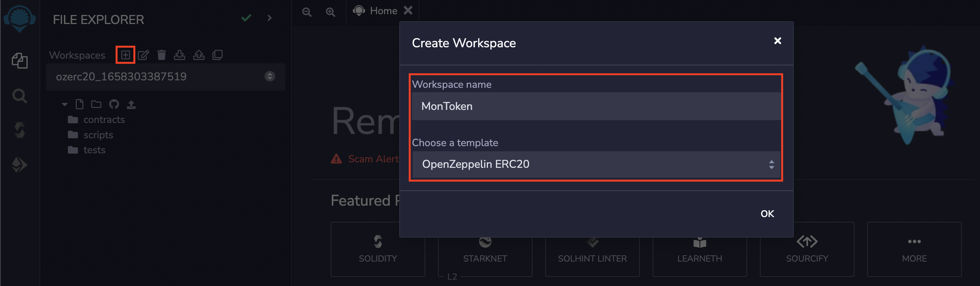Click the new file icon
The image size is (980, 286).
click(79, 104)
